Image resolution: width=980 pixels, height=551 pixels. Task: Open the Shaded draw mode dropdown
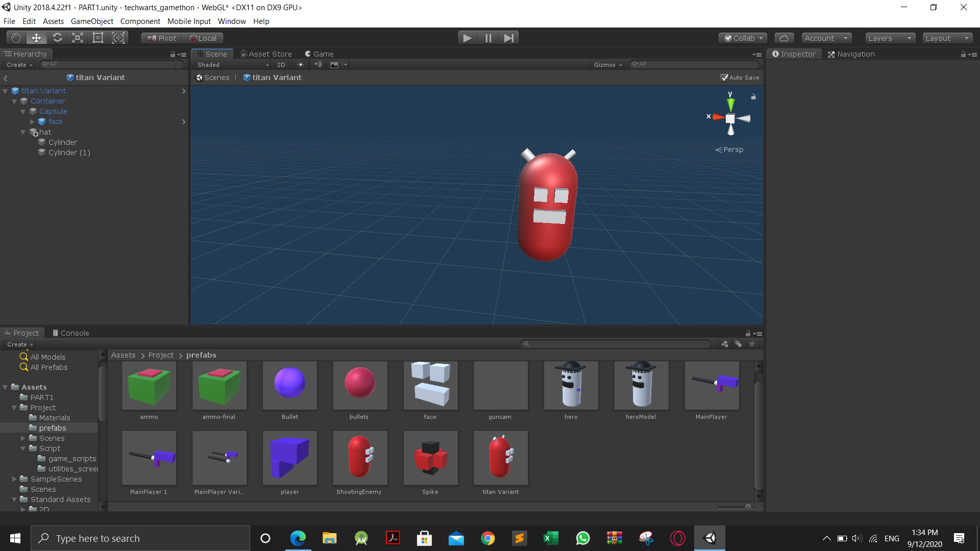(x=233, y=65)
